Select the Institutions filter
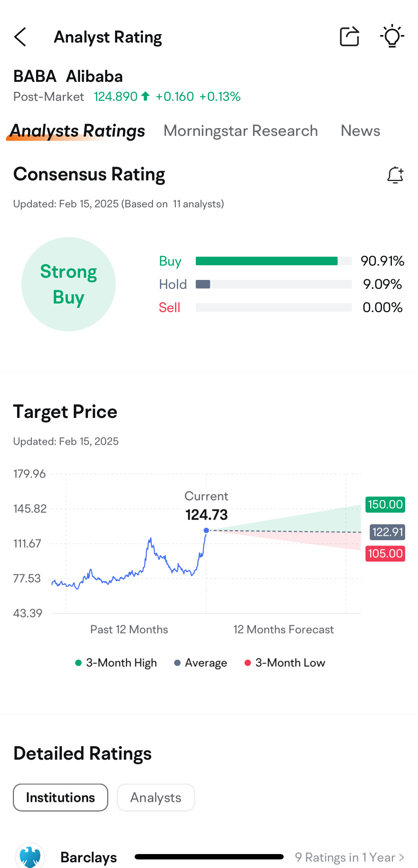Screen dimensions: 418x868 pos(61,798)
